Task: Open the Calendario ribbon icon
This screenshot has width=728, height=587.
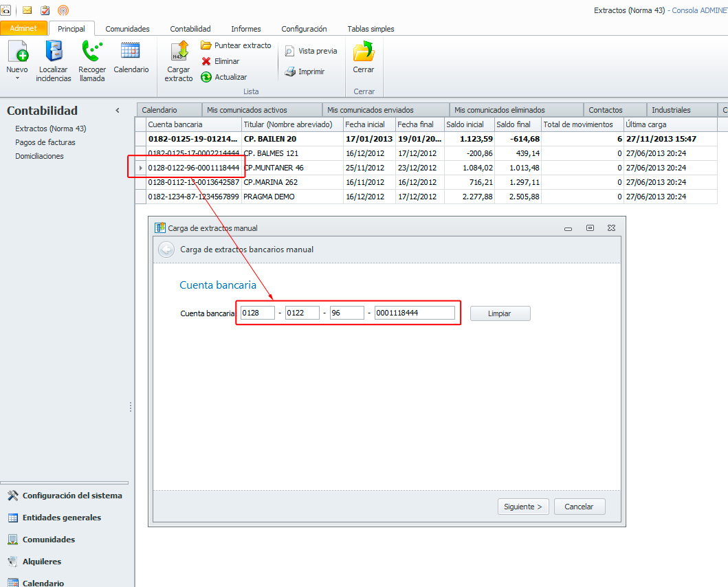Action: click(x=131, y=52)
